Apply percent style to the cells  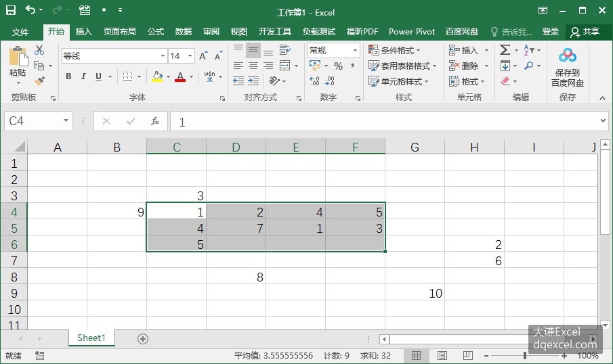338,66
